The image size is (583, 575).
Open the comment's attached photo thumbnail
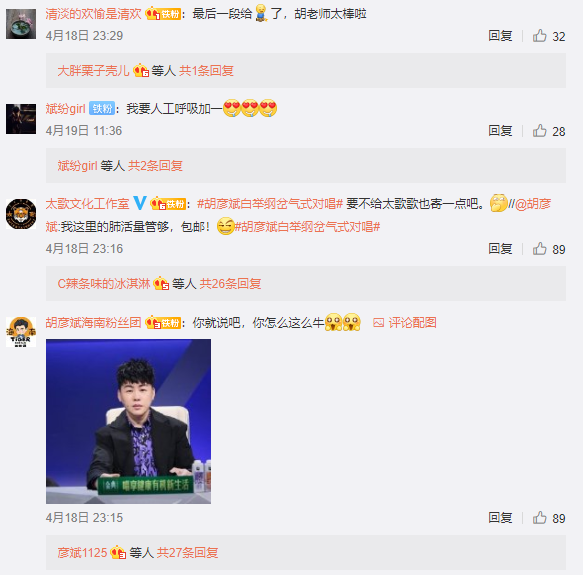pos(128,421)
